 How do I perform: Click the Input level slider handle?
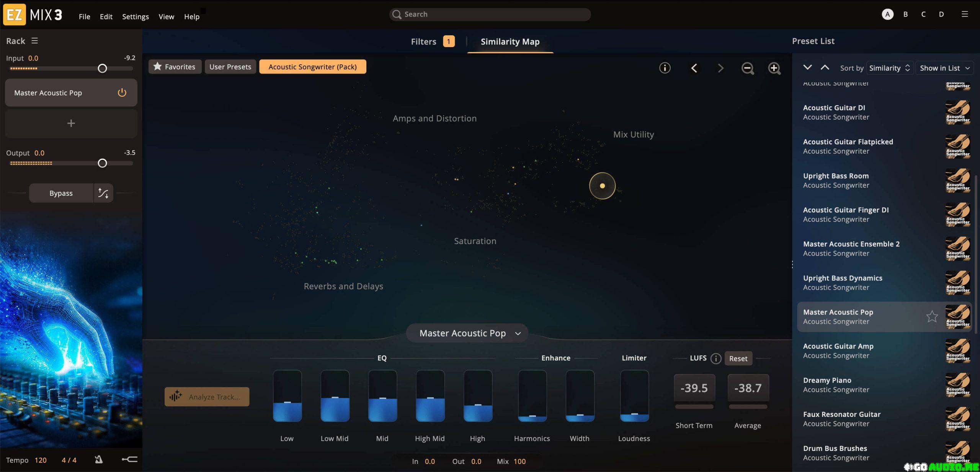102,69
